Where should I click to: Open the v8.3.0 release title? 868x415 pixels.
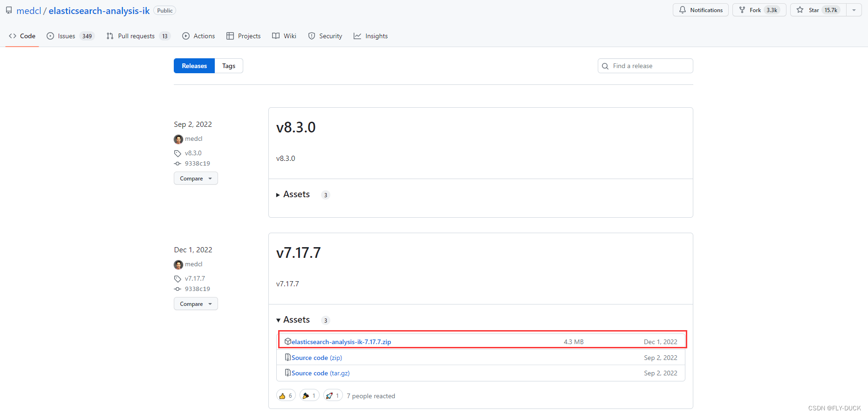pyautogui.click(x=296, y=127)
